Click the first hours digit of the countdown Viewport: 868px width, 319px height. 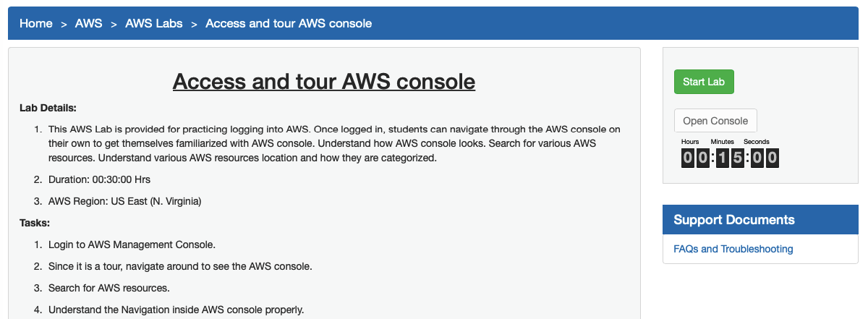tap(688, 158)
